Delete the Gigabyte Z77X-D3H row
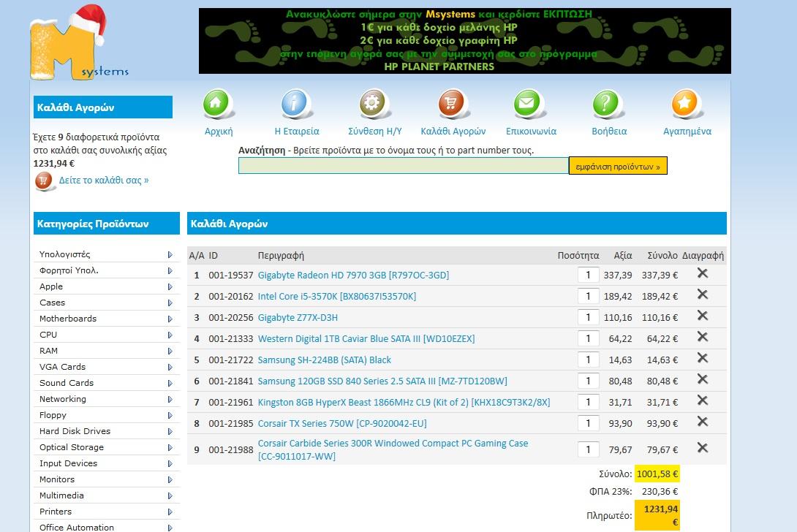The image size is (797, 532). [x=703, y=316]
